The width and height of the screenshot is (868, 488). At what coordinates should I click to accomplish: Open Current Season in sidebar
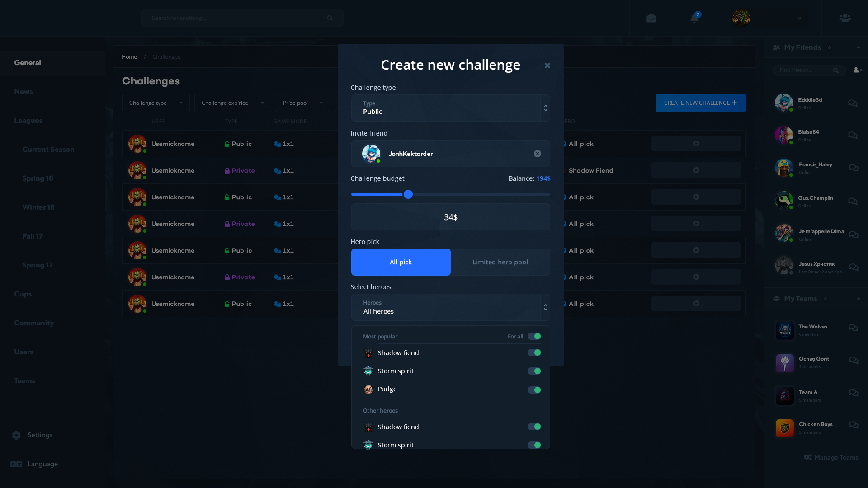coord(48,150)
